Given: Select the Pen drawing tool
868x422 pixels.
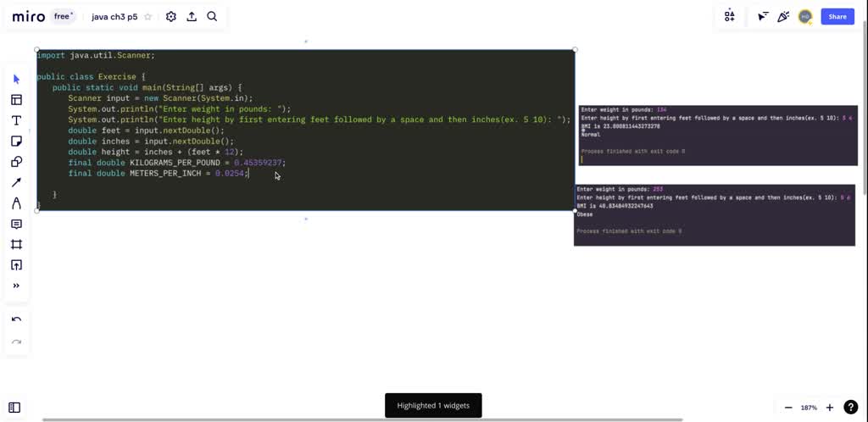Looking at the screenshot, I should [x=16, y=203].
